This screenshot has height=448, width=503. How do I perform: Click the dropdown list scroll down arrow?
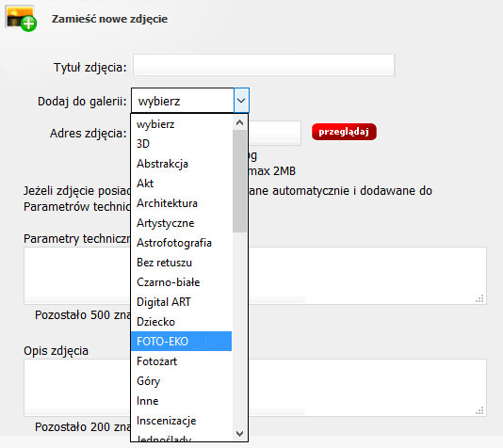pos(239,434)
